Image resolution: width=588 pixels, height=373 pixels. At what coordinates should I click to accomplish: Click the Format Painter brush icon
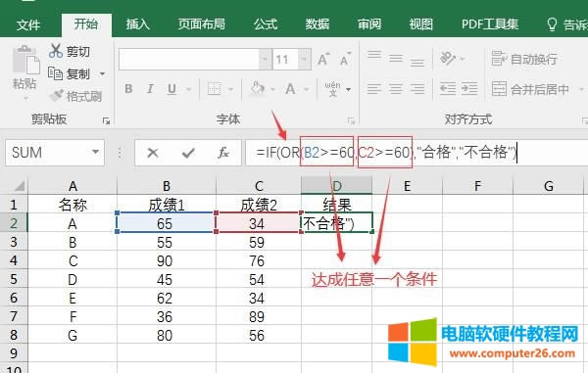(x=56, y=96)
